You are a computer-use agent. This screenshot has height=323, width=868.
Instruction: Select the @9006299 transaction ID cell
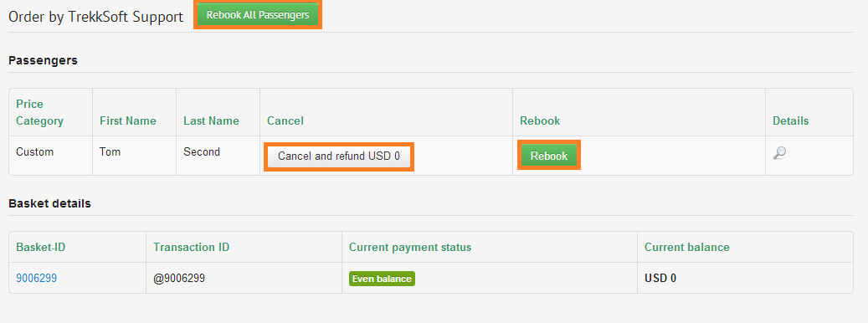179,278
